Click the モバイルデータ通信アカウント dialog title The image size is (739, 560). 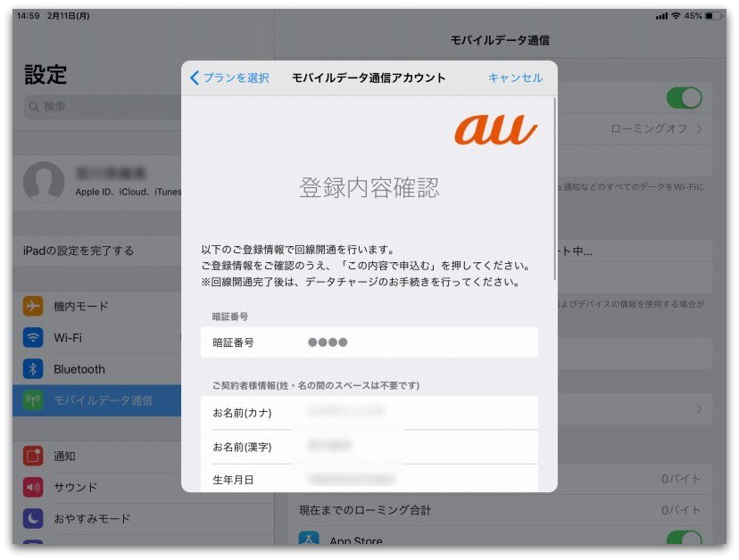(x=369, y=78)
